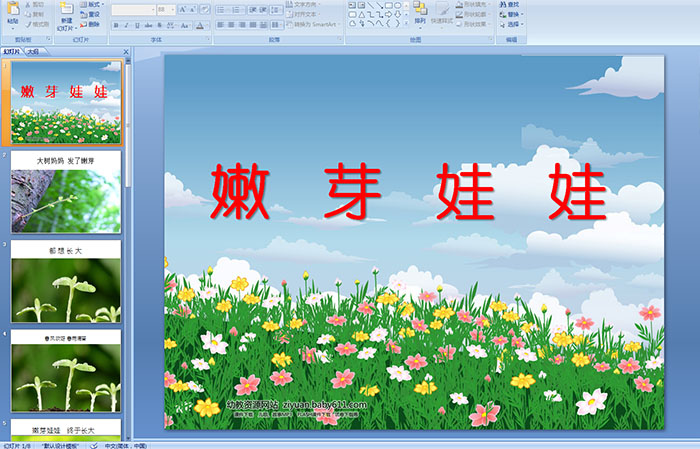The image size is (700, 449).
Task: Open the font color dropdown arrow
Action: [x=207, y=25]
